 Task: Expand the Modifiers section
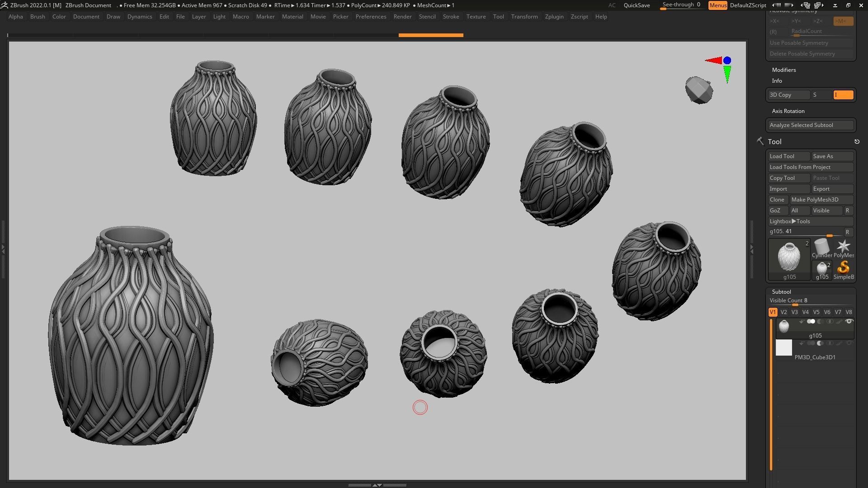click(783, 70)
